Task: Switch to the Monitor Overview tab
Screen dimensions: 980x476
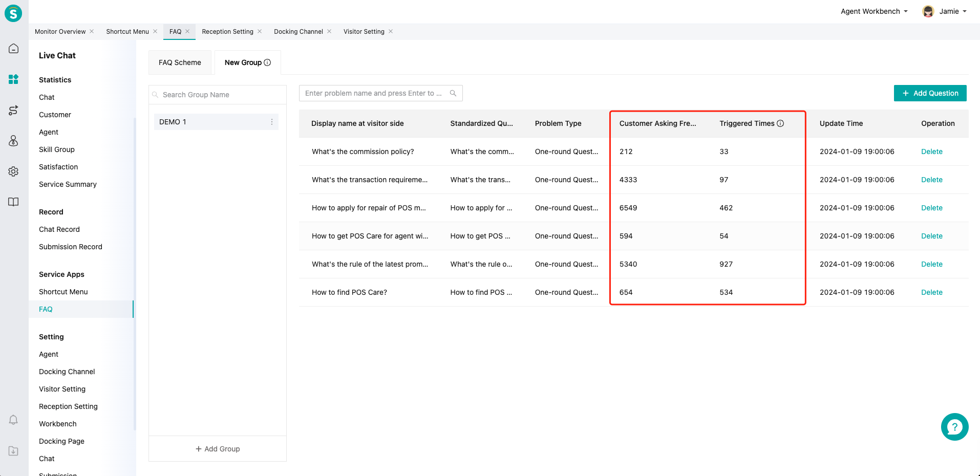Action: [x=60, y=31]
